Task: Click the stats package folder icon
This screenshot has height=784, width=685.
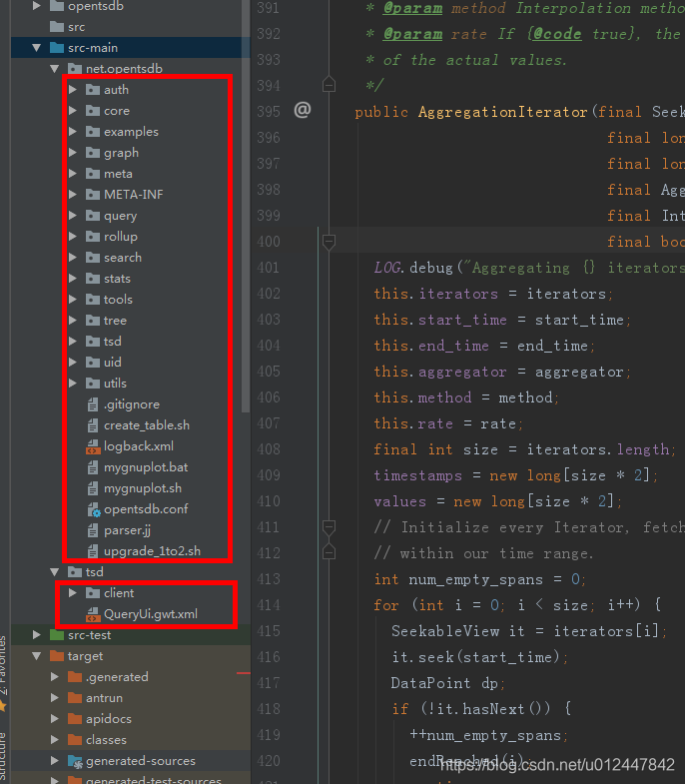Action: coord(93,279)
